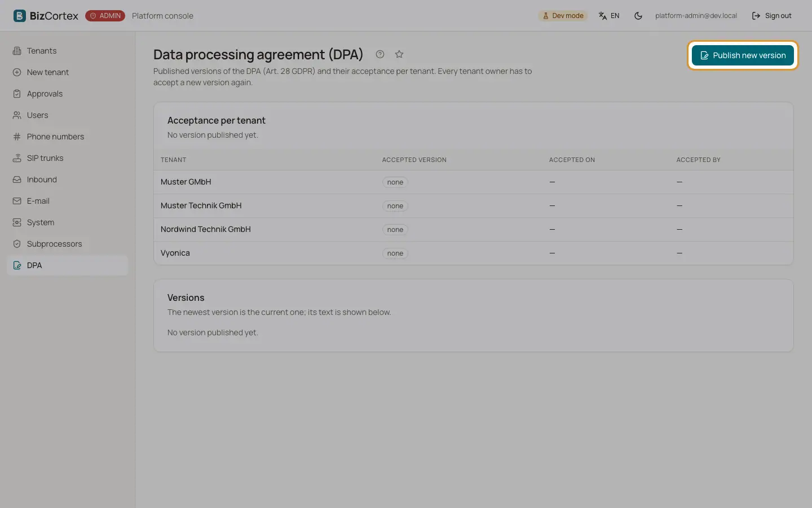Open Phone numbers in sidebar
Image resolution: width=812 pixels, height=508 pixels.
click(68, 137)
